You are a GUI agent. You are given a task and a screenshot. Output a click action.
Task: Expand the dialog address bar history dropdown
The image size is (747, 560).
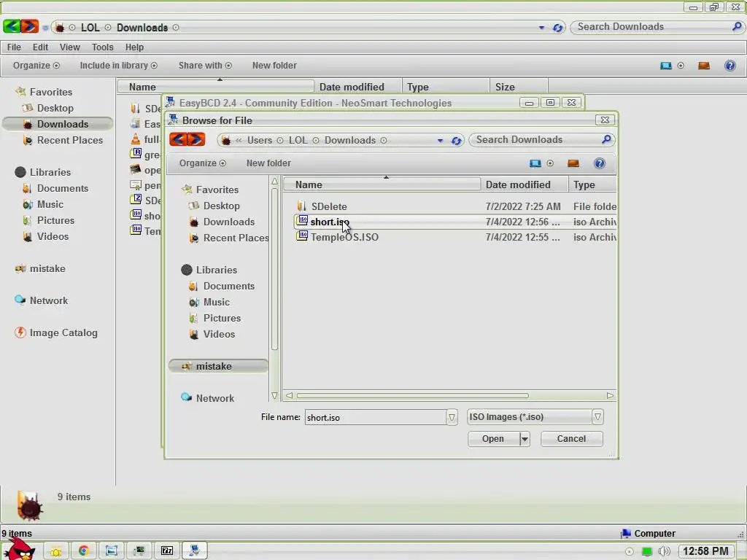(440, 141)
